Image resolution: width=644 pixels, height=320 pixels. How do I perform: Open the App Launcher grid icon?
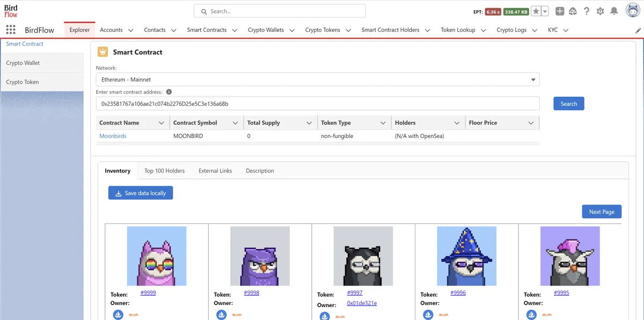(11, 30)
